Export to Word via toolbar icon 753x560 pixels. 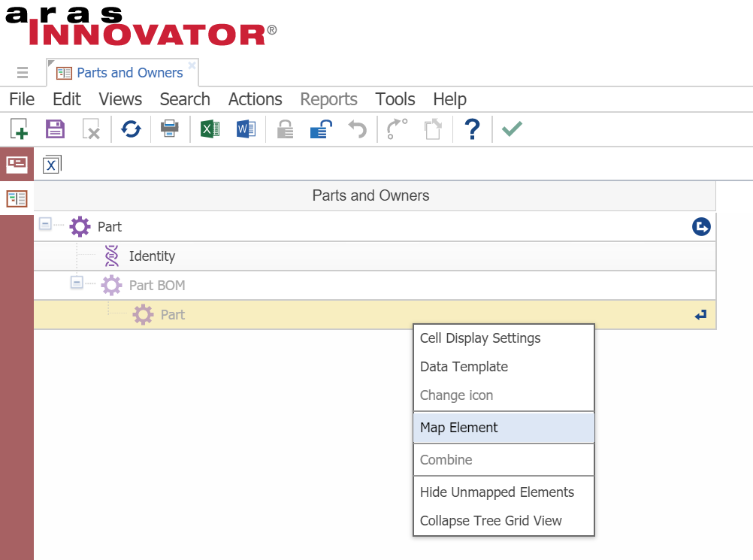[246, 129]
